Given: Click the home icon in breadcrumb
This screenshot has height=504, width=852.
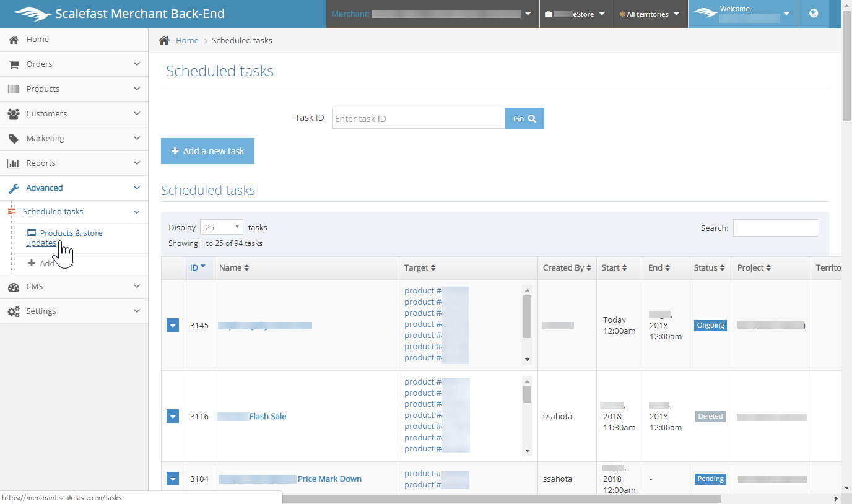Looking at the screenshot, I should point(164,40).
